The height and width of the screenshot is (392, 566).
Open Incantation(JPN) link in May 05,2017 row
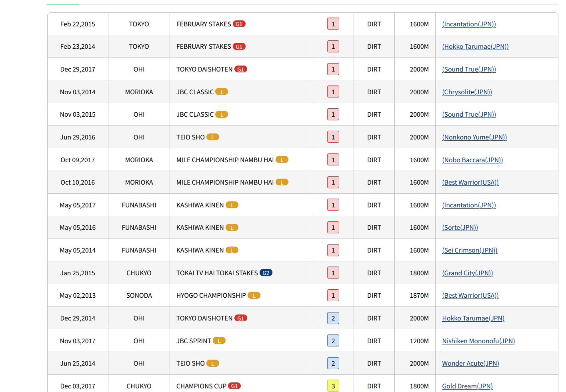469,205
